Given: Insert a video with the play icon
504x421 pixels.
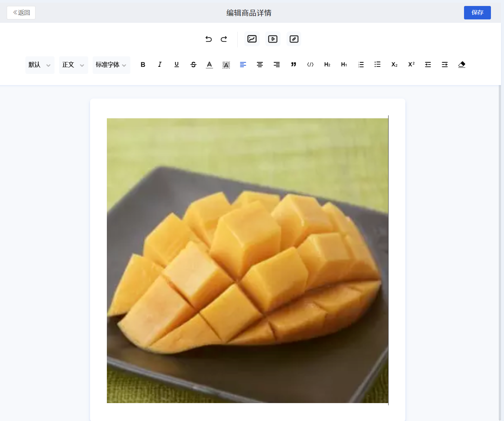Looking at the screenshot, I should click(x=273, y=39).
